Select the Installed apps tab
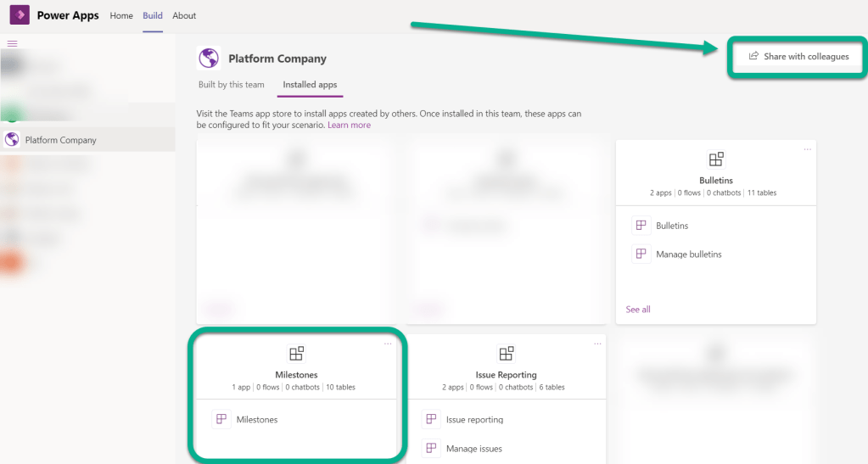Image resolution: width=868 pixels, height=464 pixels. pos(310,85)
